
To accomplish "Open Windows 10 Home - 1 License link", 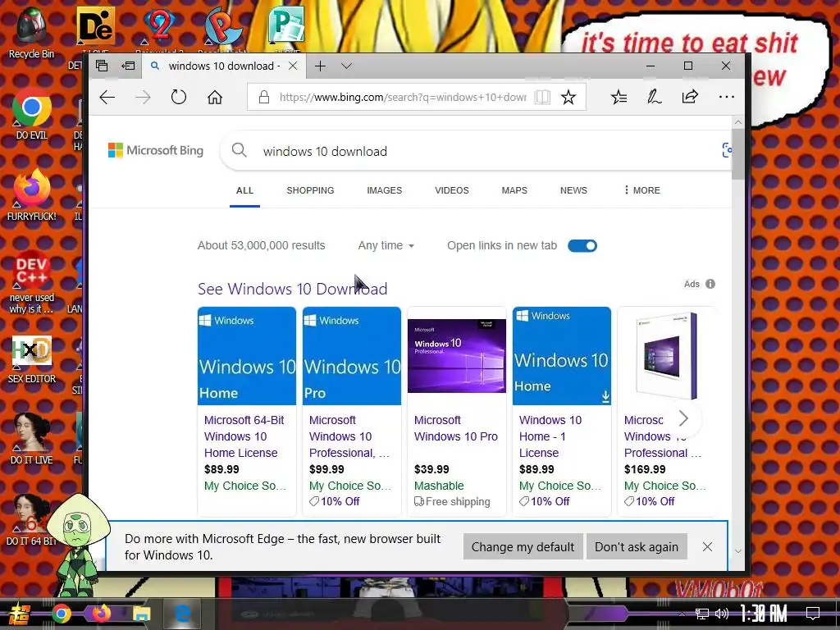I will point(550,436).
